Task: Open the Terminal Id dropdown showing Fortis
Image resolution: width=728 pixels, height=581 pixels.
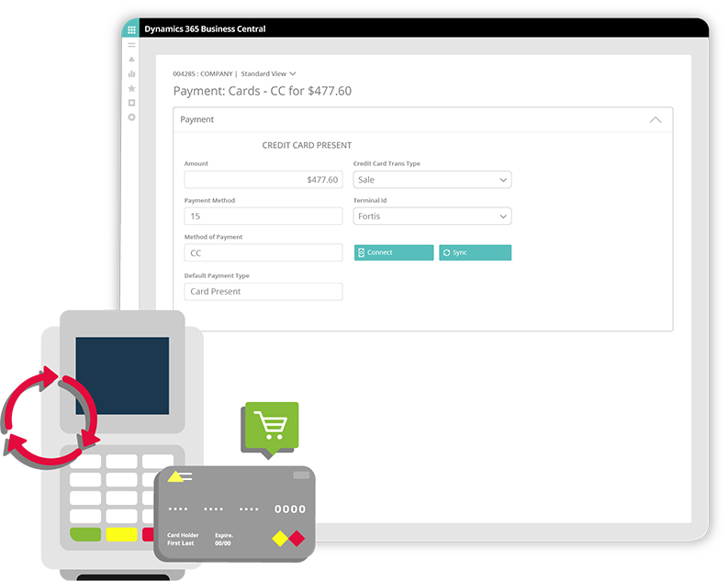Action: (x=432, y=217)
